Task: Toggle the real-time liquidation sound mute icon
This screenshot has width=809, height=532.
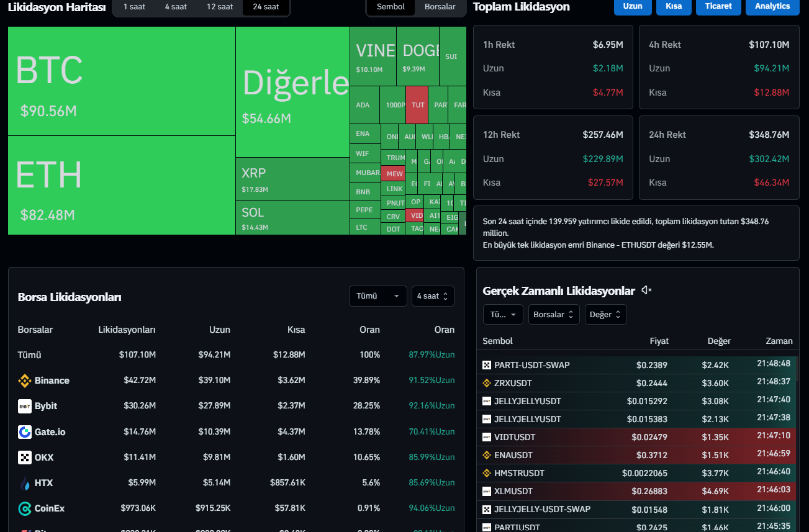Action: click(646, 291)
